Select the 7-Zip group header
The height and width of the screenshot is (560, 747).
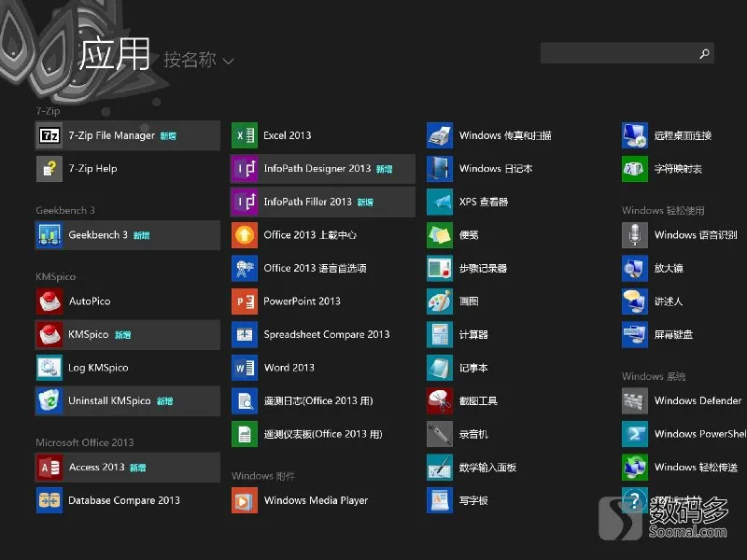pyautogui.click(x=49, y=111)
